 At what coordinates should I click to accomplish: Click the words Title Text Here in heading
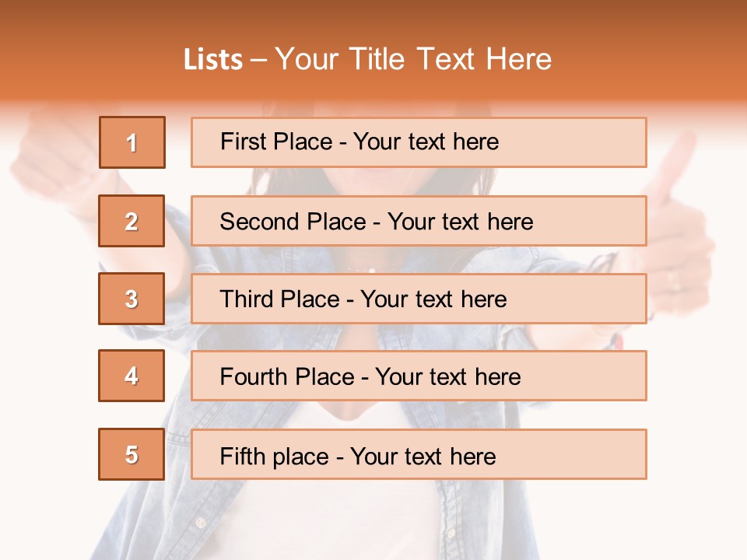tap(451, 59)
